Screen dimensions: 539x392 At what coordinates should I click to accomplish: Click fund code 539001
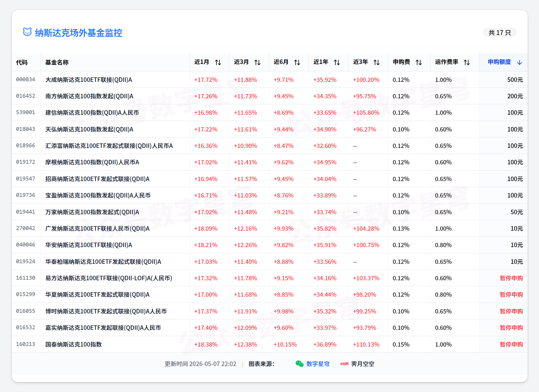[x=26, y=112]
